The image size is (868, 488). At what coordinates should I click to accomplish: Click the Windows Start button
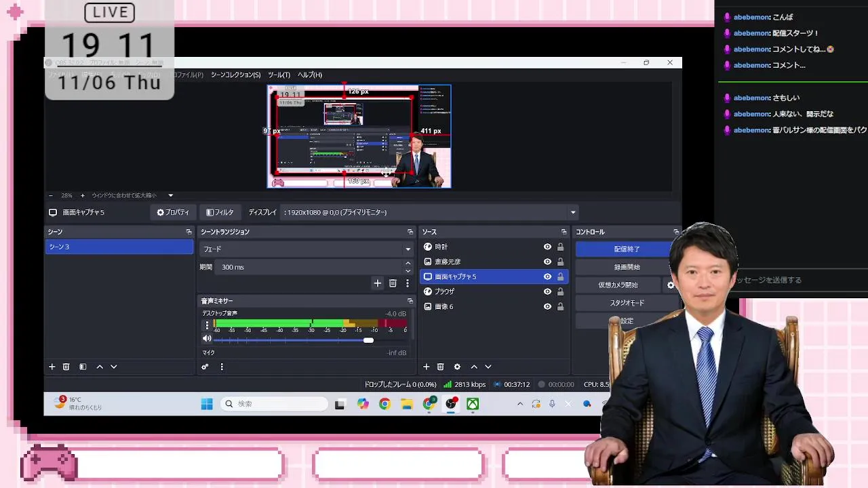tap(207, 404)
